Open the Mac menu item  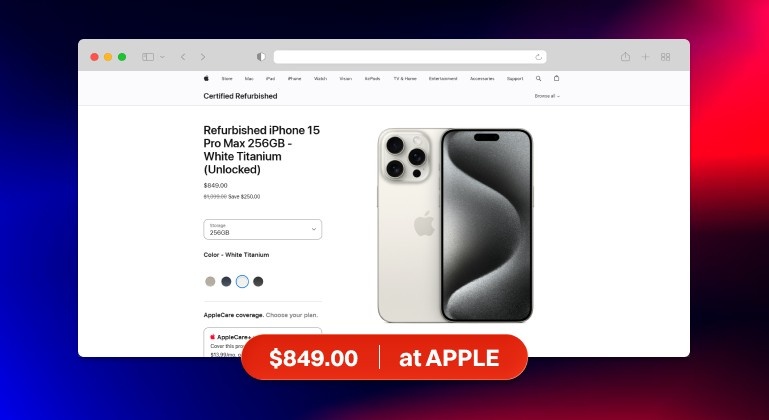point(249,79)
